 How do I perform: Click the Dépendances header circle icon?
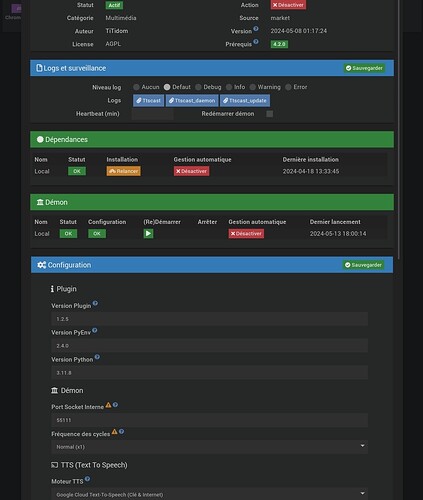pos(40,139)
